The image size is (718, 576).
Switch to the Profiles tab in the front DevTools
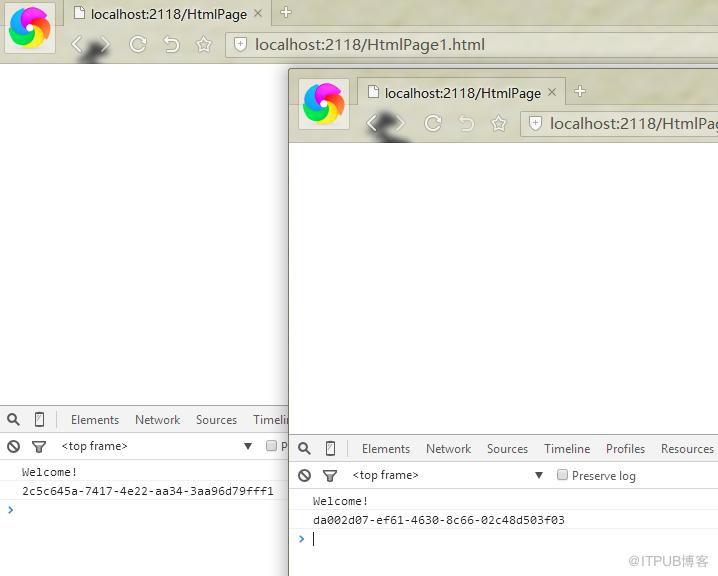[625, 449]
